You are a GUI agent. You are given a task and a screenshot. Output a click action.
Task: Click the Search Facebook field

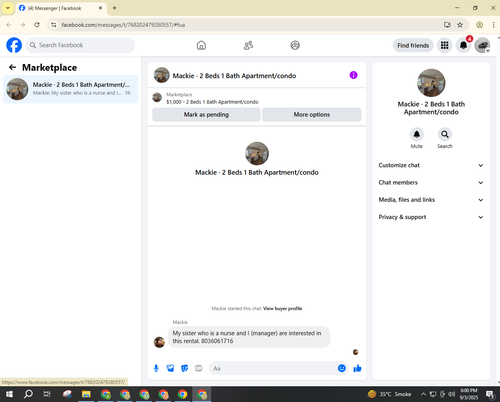point(80,45)
